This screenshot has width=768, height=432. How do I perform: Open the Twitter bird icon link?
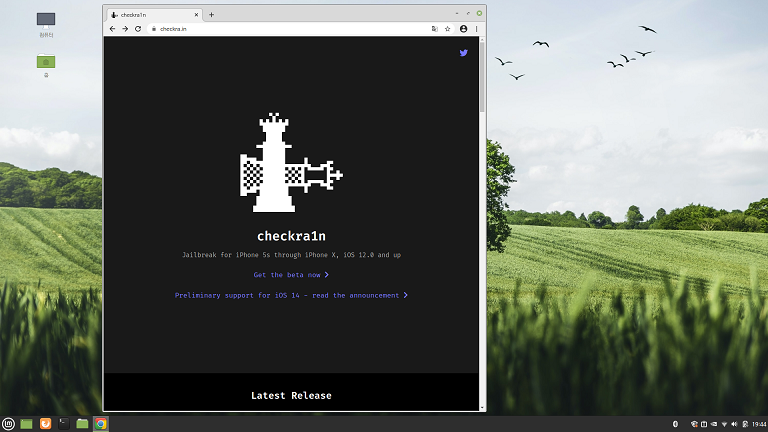(463, 53)
